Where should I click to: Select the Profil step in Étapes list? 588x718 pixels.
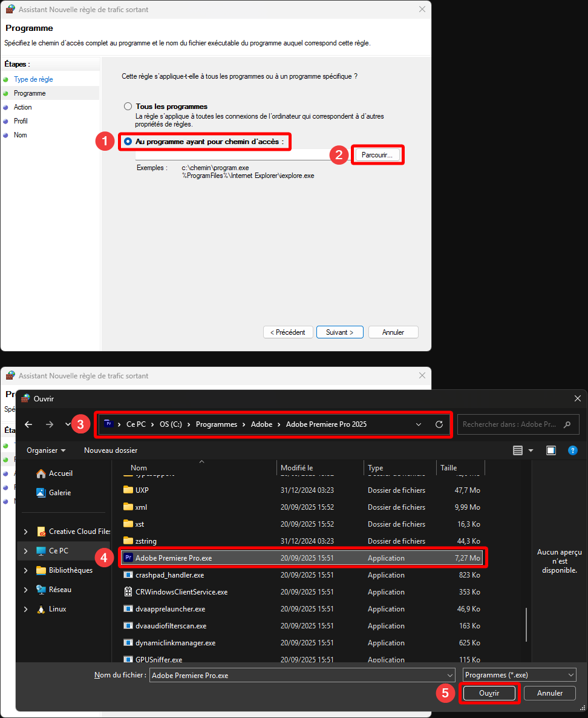click(21, 121)
